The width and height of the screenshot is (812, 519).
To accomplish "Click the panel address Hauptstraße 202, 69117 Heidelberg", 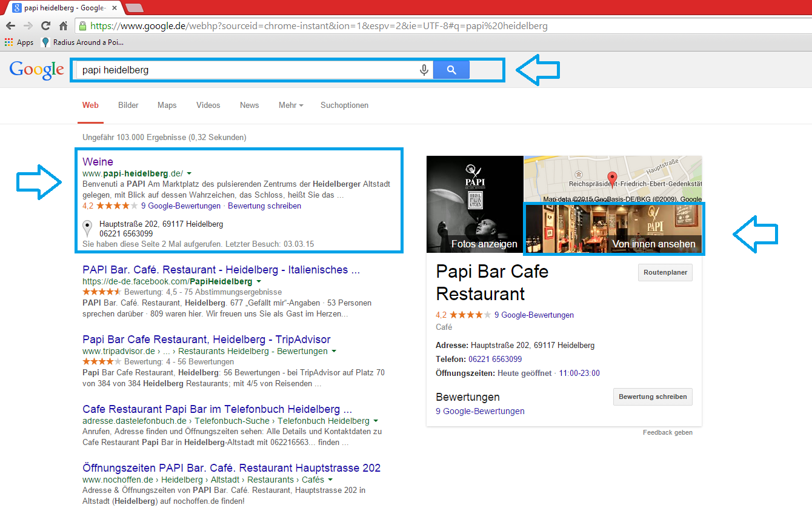I will coord(533,346).
